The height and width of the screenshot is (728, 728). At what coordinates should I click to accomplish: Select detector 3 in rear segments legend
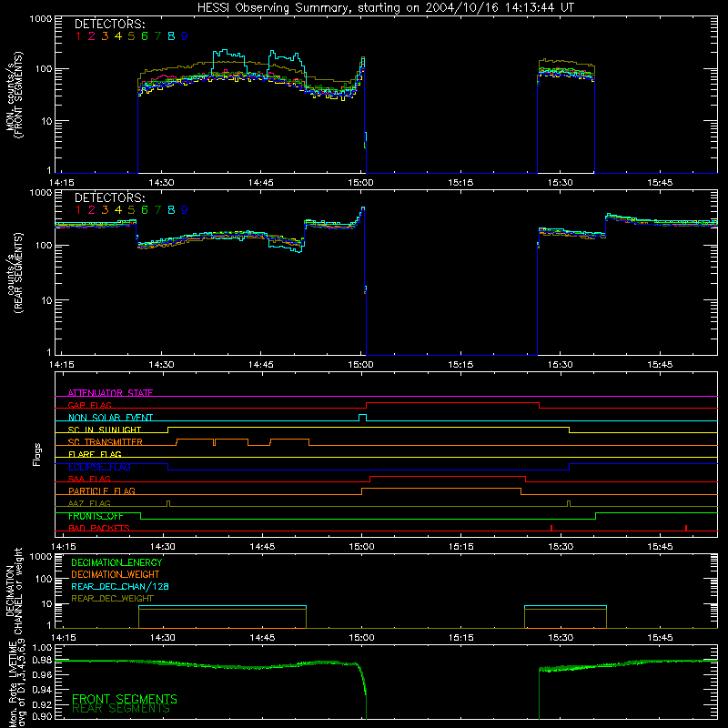click(105, 210)
